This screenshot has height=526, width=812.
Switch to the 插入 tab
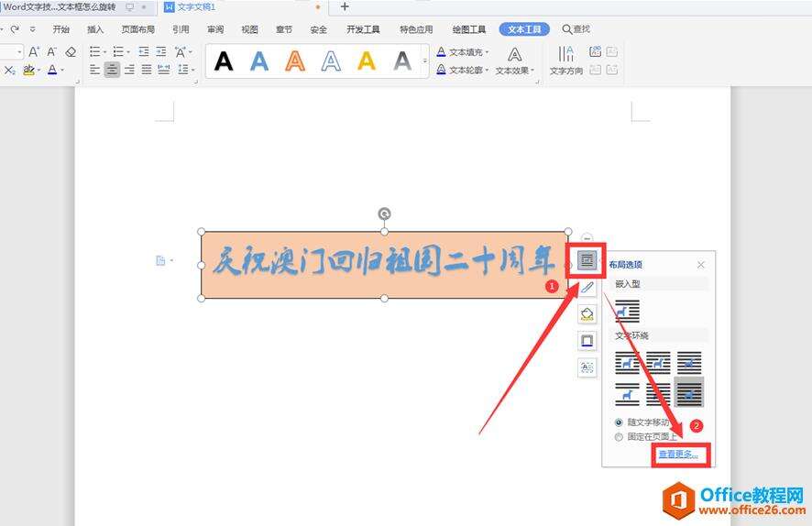click(x=95, y=29)
